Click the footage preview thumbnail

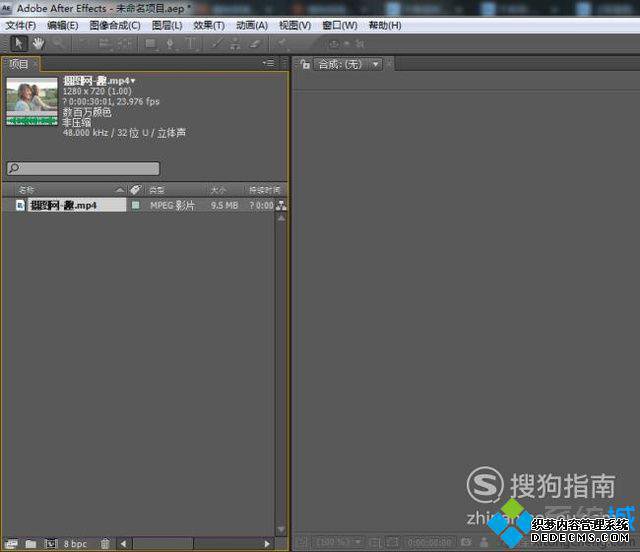pos(32,101)
